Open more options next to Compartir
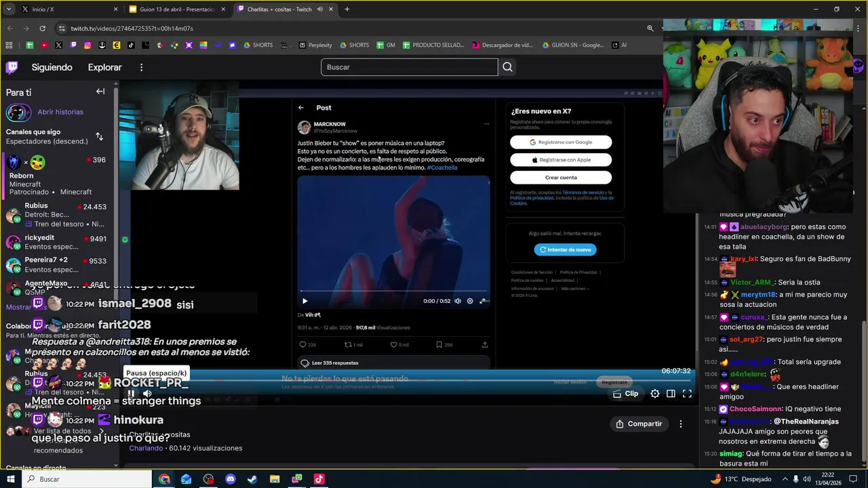The width and height of the screenshot is (868, 488). tap(681, 424)
